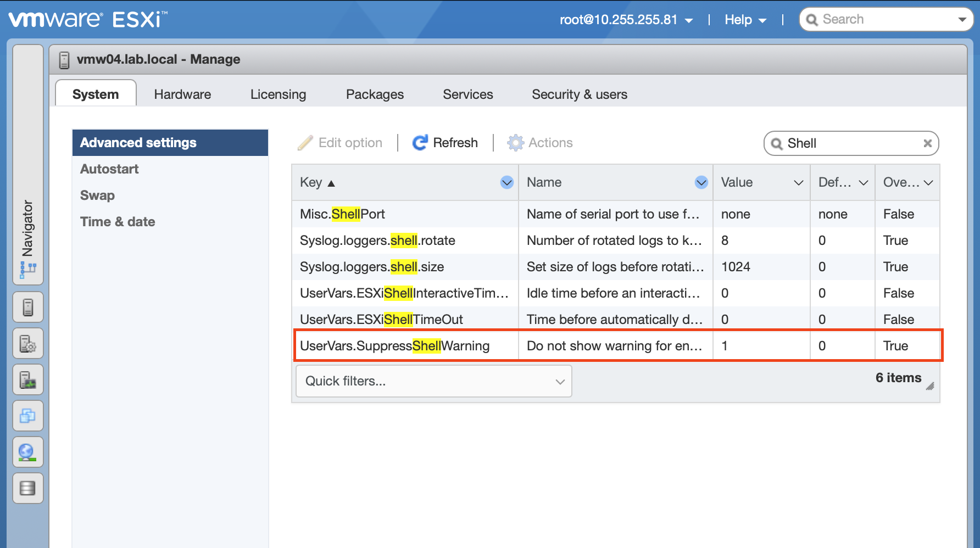
Task: Click the Refresh button label
Action: point(455,143)
